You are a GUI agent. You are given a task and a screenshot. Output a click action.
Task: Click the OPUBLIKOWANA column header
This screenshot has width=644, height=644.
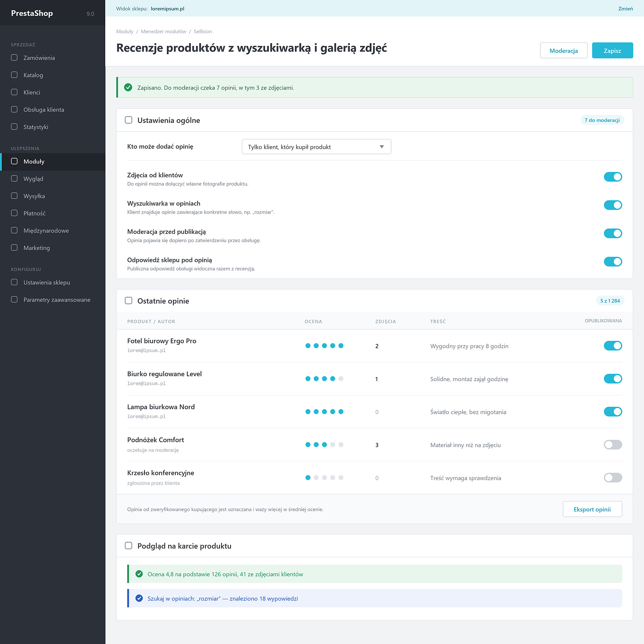point(603,321)
